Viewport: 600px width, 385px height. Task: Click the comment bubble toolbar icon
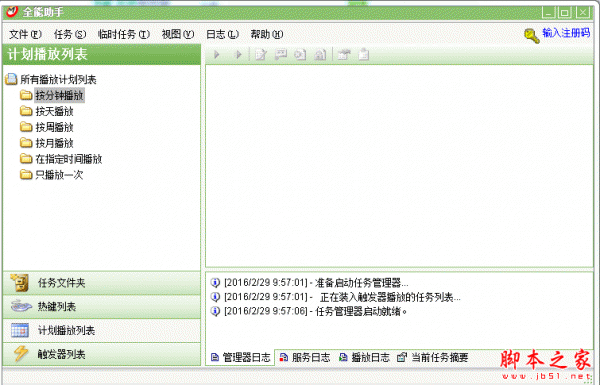pos(281,55)
